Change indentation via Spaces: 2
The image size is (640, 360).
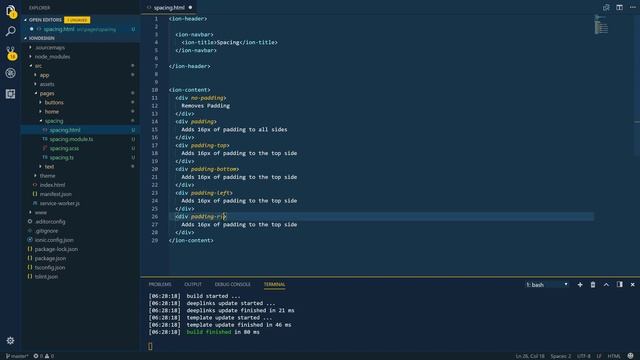click(x=561, y=356)
